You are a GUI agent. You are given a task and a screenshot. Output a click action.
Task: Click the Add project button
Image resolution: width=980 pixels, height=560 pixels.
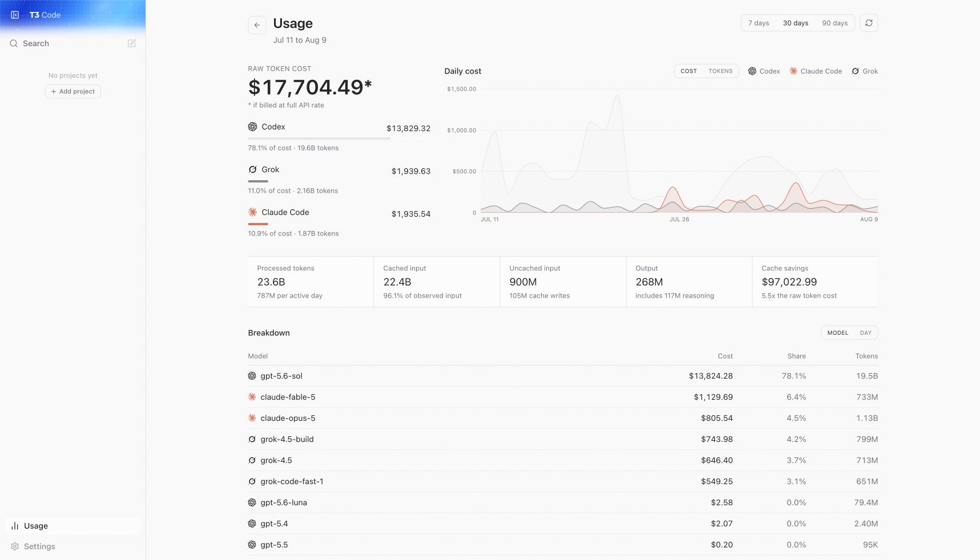point(73,91)
